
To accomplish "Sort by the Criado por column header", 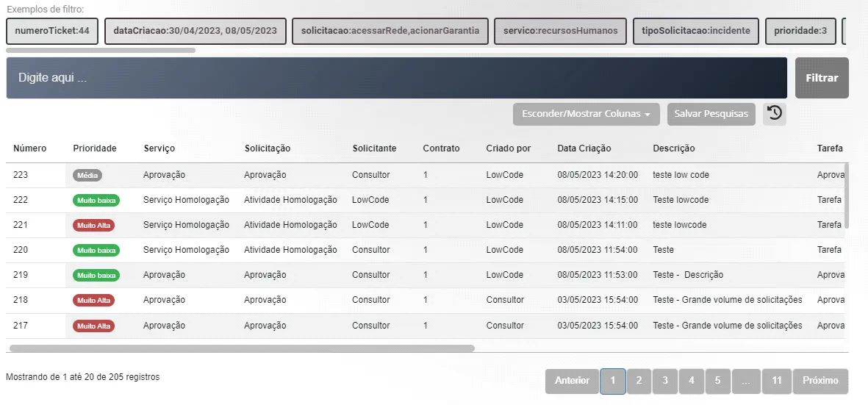I will pos(508,148).
